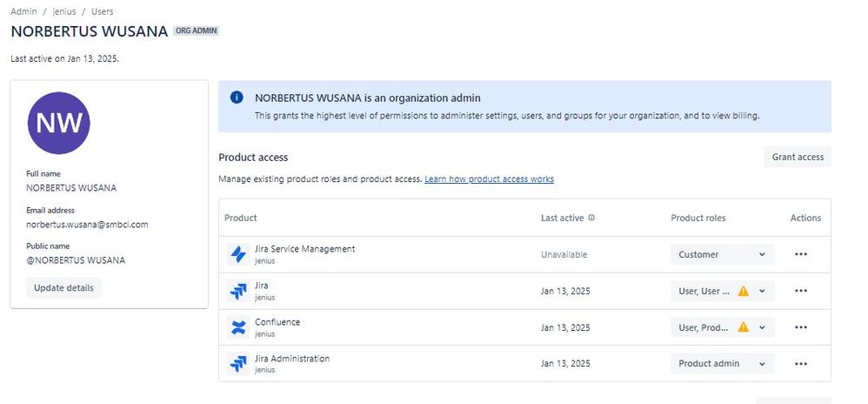
Task: Click public name @NORBERTUS WUSANA
Action: 76,260
